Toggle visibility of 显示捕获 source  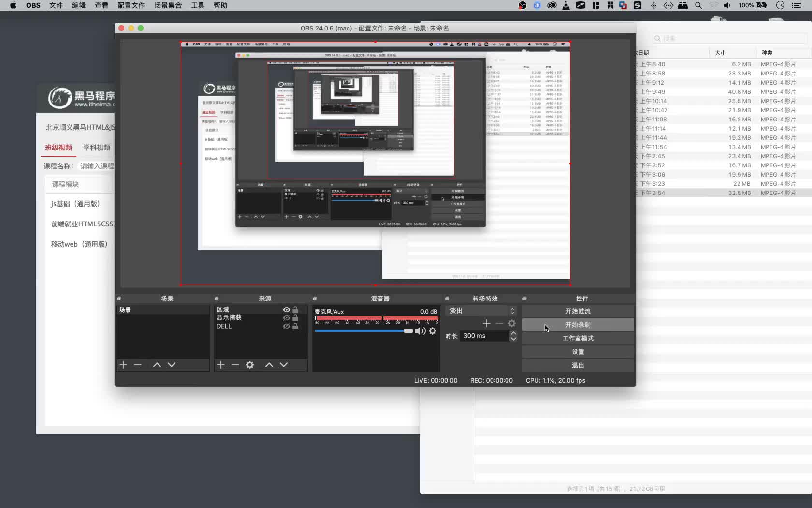tap(287, 318)
